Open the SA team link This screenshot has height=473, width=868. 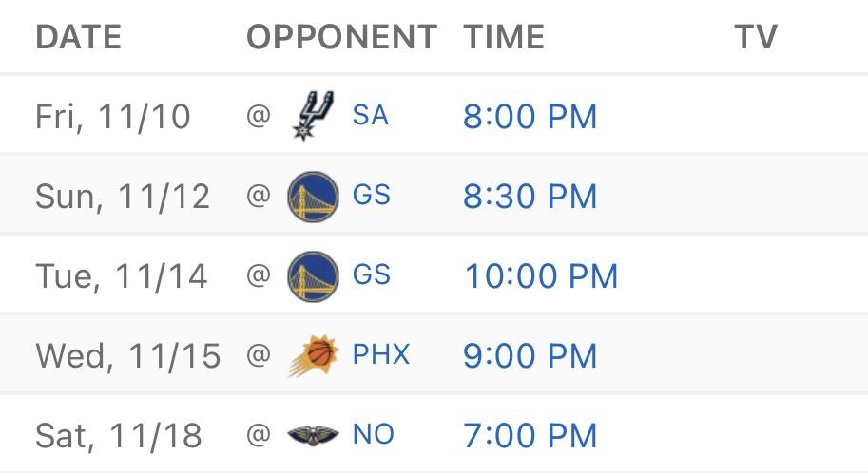370,116
